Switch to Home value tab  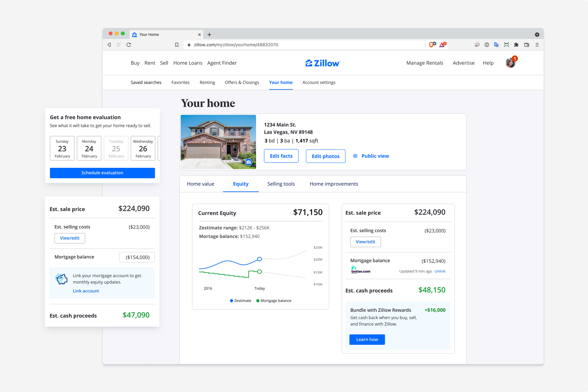pos(200,184)
